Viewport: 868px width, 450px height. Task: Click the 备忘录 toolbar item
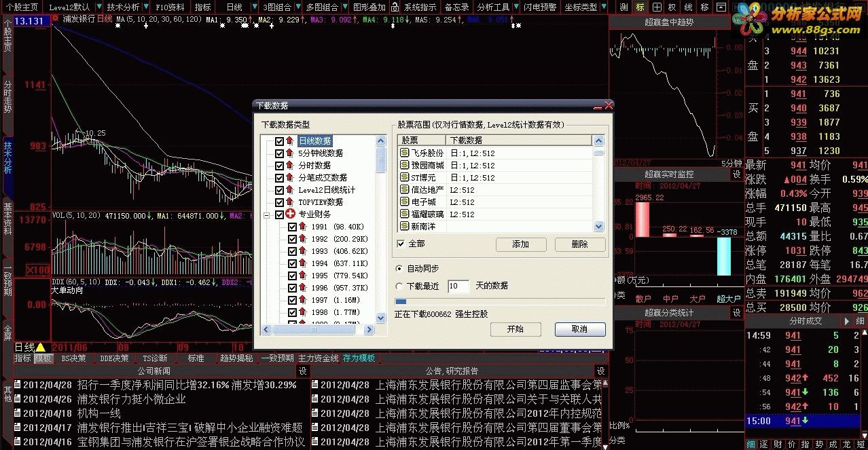[456, 7]
